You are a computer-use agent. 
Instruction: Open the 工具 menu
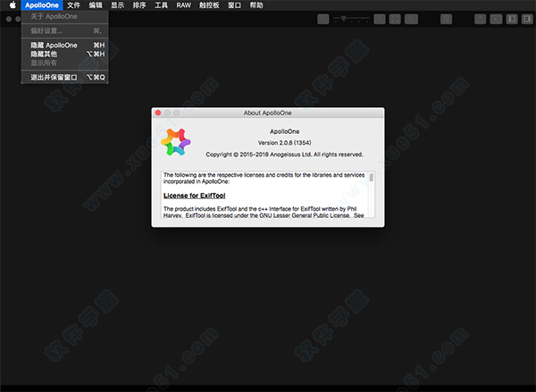(x=161, y=5)
